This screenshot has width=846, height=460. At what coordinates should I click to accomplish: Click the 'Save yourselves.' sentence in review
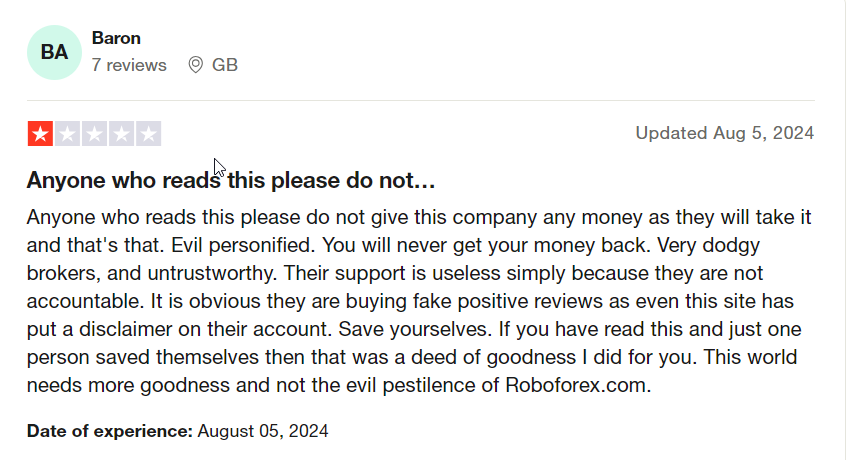click(x=415, y=329)
